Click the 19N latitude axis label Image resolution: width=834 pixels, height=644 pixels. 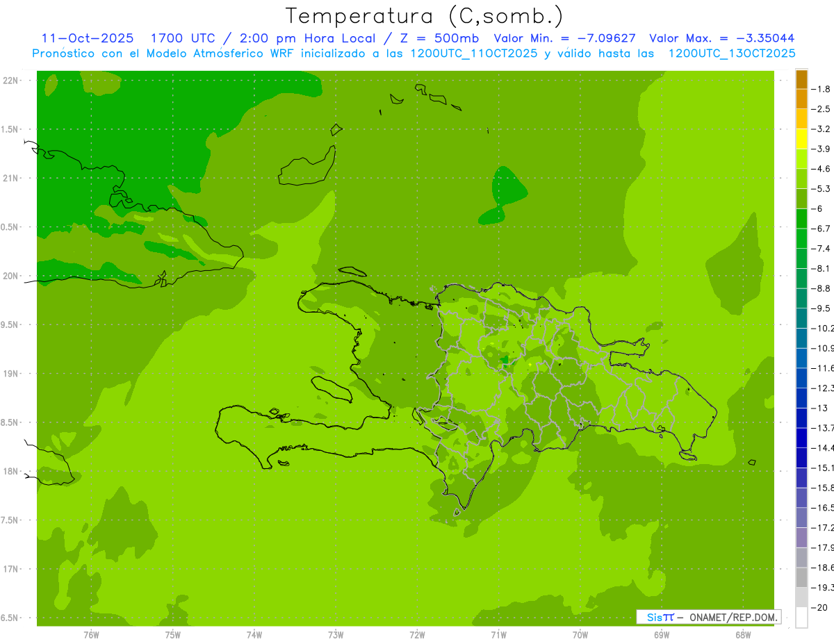click(x=11, y=374)
